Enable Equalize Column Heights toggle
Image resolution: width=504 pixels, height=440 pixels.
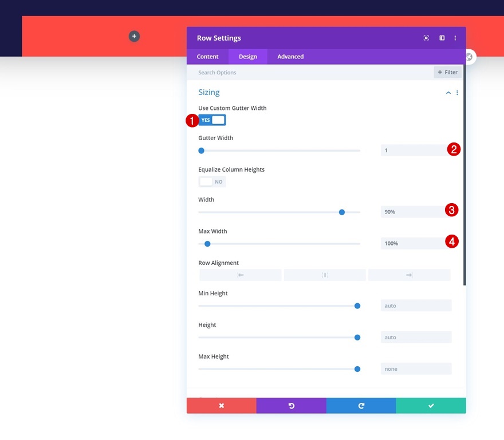coord(212,182)
